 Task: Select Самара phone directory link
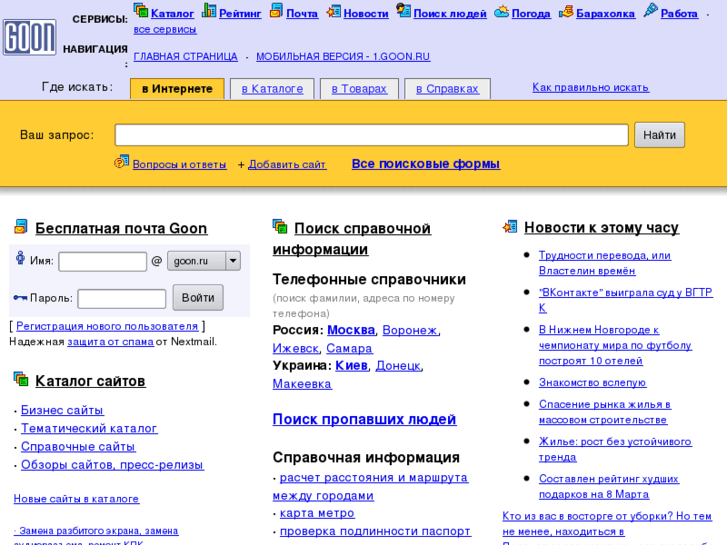(349, 348)
